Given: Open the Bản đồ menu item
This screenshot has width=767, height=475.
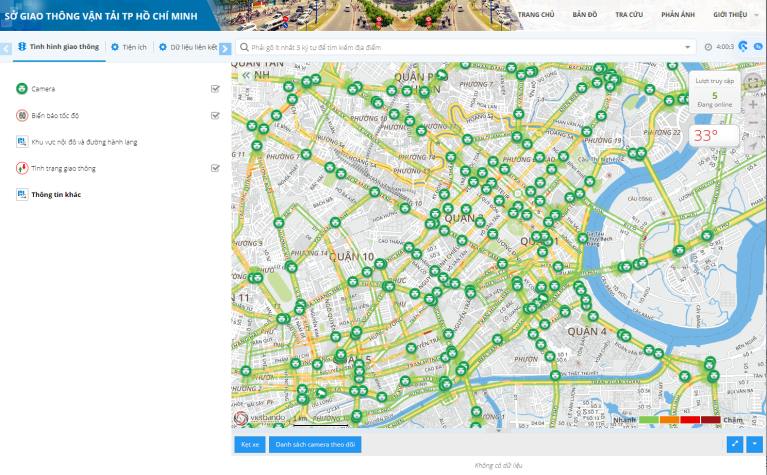Looking at the screenshot, I should [x=584, y=15].
